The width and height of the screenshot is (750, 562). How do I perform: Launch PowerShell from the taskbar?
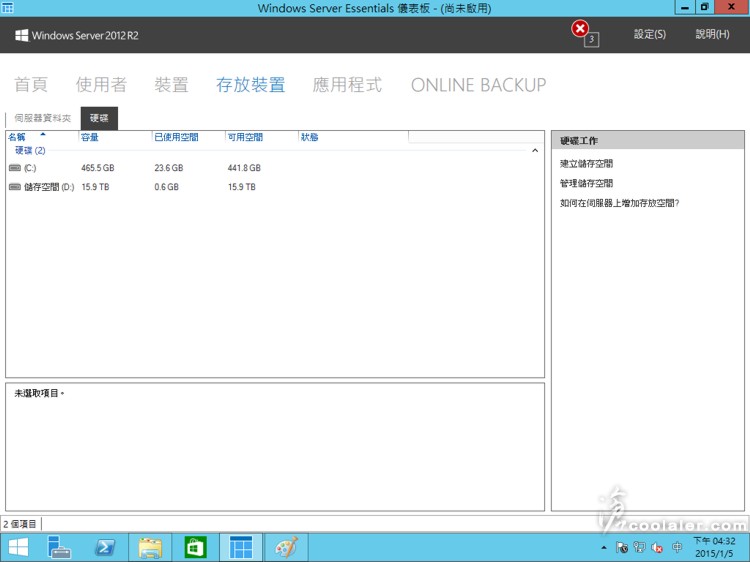[105, 548]
